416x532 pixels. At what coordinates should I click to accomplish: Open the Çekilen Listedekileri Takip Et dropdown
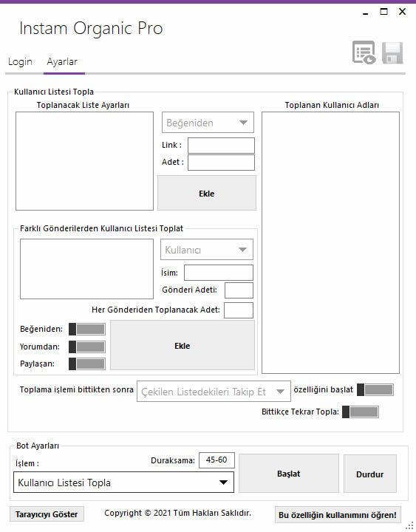[x=214, y=392]
